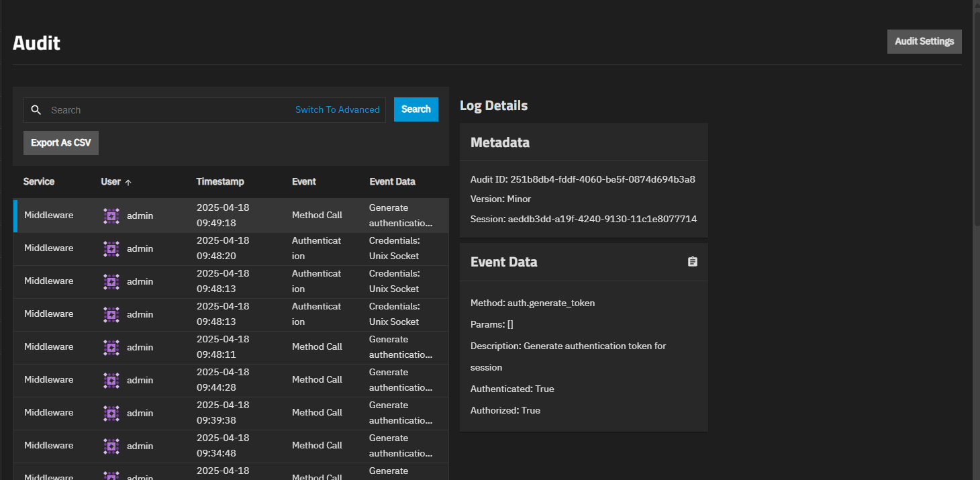Image resolution: width=980 pixels, height=480 pixels.
Task: Sort by Event Data column header
Action: [392, 182]
